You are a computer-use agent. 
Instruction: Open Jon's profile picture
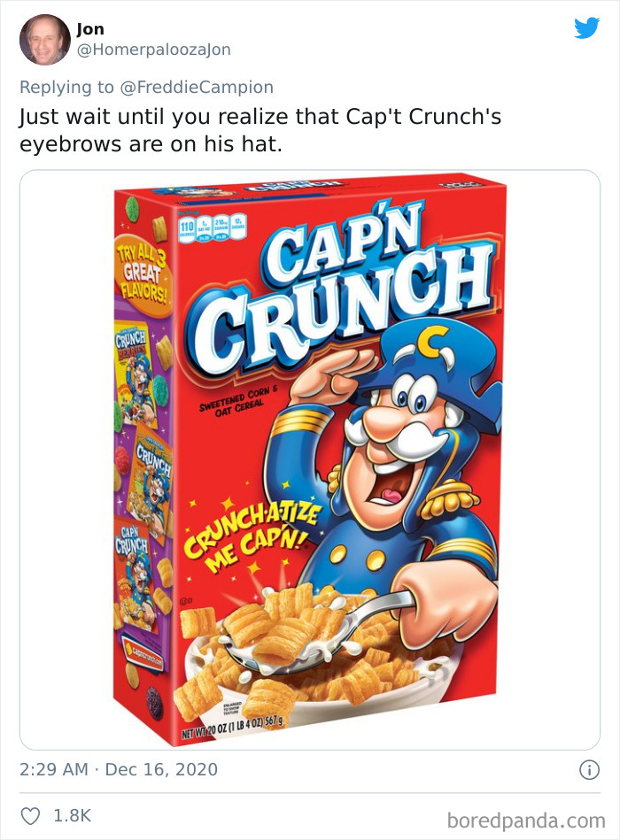[x=44, y=40]
